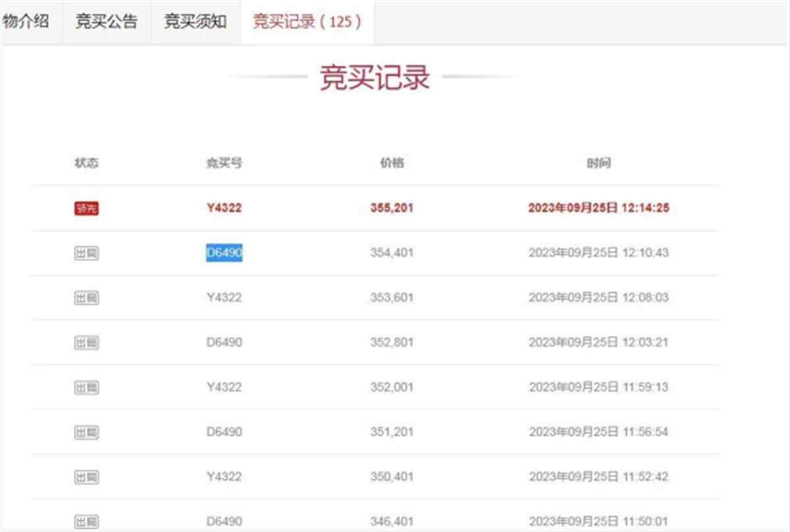Click the leading bidder number Y4322 in red
Viewport: 790px width, 532px height.
[x=224, y=208]
